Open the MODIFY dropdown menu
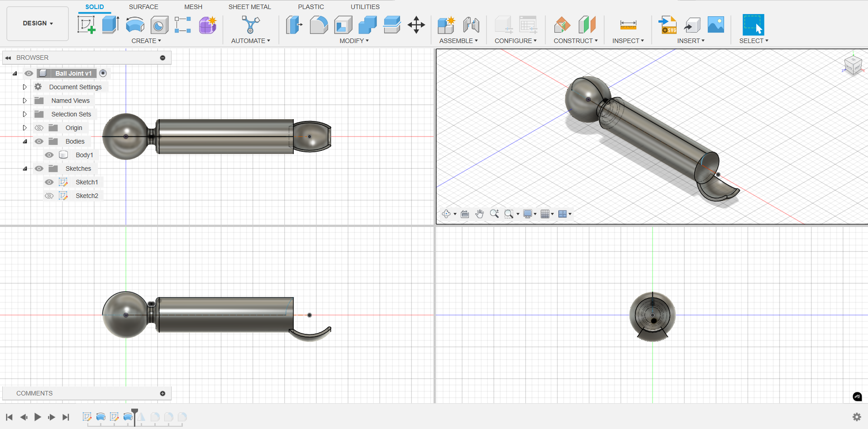Image resolution: width=868 pixels, height=429 pixels. coord(354,41)
